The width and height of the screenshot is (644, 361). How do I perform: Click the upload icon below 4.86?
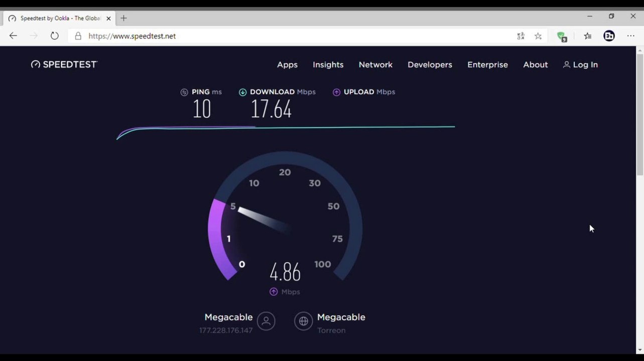click(x=274, y=292)
